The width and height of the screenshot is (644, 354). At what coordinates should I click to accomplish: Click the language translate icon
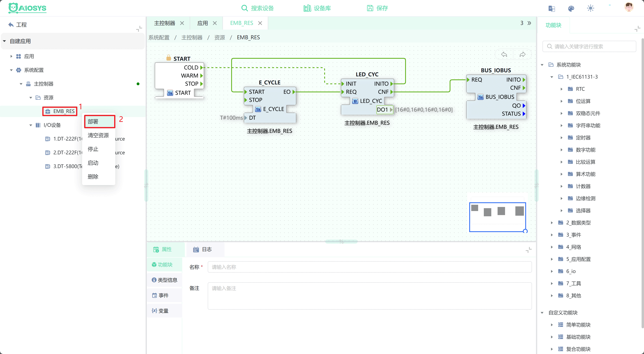(552, 8)
